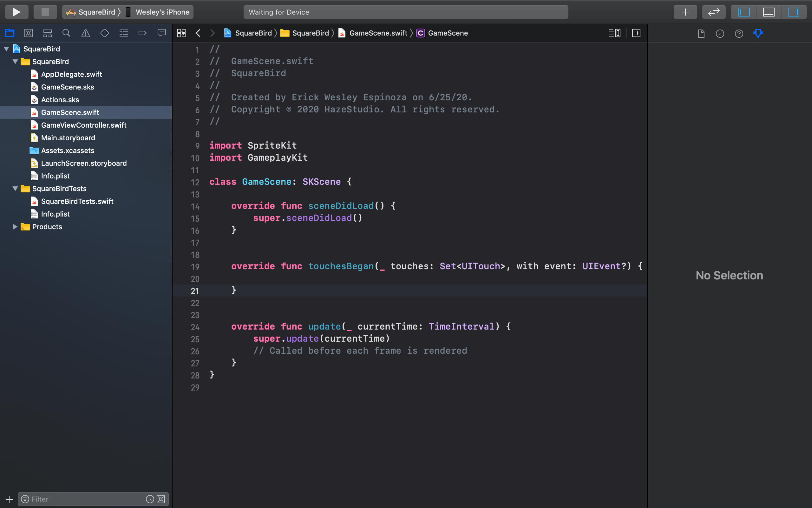Toggle the left navigator panel
The width and height of the screenshot is (812, 508).
[744, 12]
